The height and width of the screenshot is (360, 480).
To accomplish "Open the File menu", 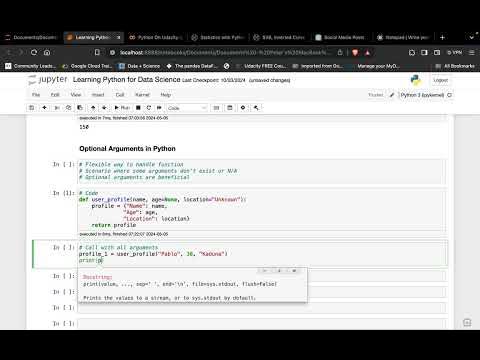I will [36, 95].
